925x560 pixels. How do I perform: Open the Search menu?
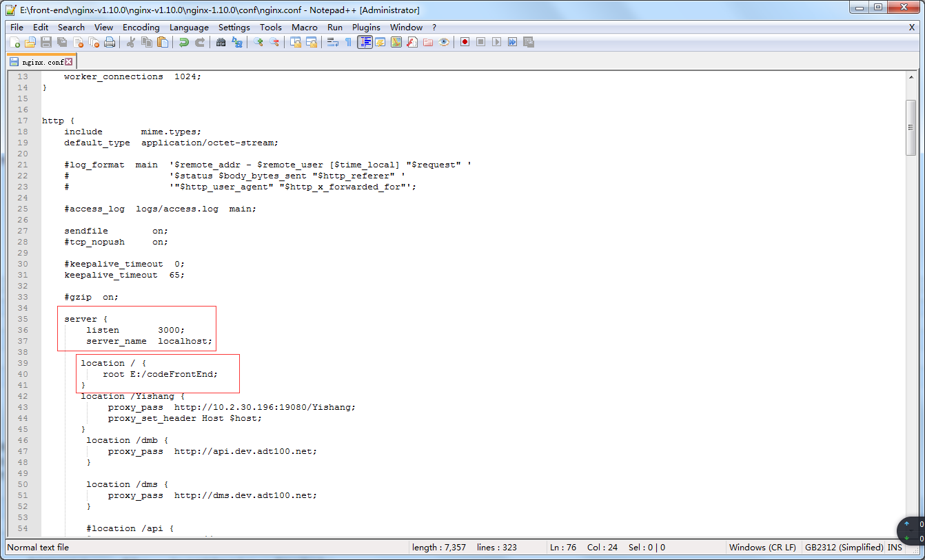71,27
